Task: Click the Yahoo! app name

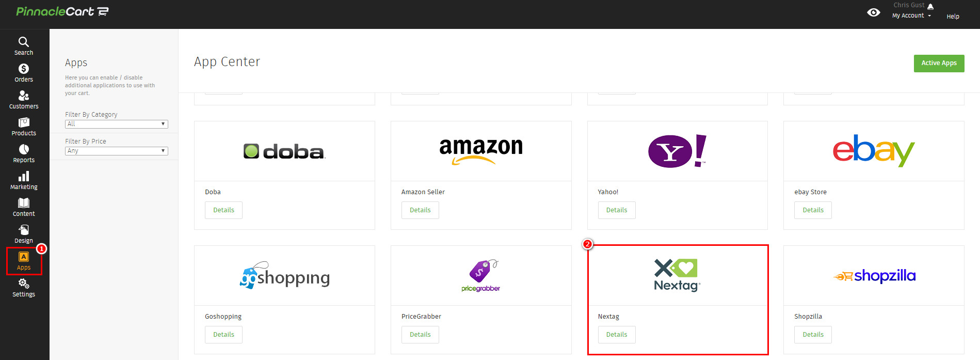Action: (608, 192)
